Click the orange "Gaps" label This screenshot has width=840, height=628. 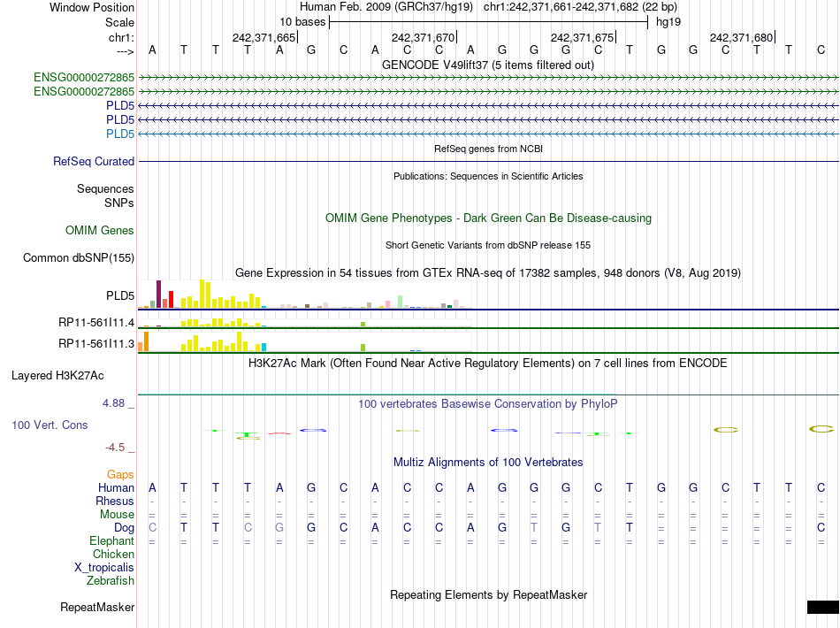120,474
